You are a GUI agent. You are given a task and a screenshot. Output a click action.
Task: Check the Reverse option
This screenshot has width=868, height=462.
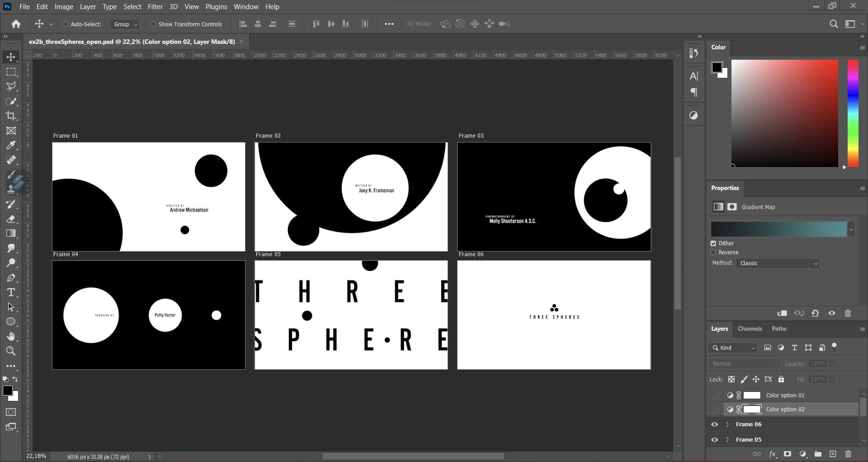pos(713,252)
